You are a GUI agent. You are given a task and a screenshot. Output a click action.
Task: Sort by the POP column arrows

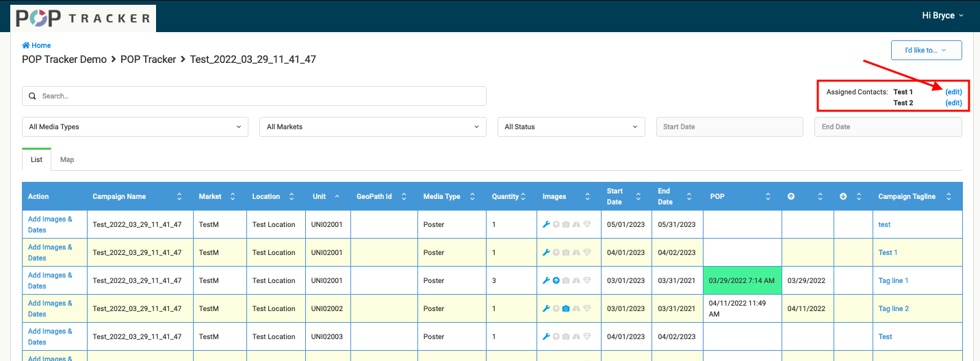pyautogui.click(x=768, y=196)
